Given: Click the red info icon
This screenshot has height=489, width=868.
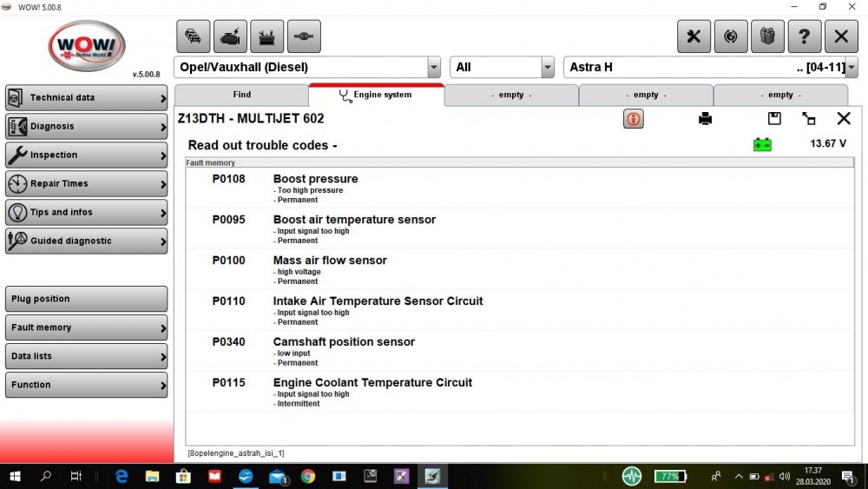Looking at the screenshot, I should [634, 119].
